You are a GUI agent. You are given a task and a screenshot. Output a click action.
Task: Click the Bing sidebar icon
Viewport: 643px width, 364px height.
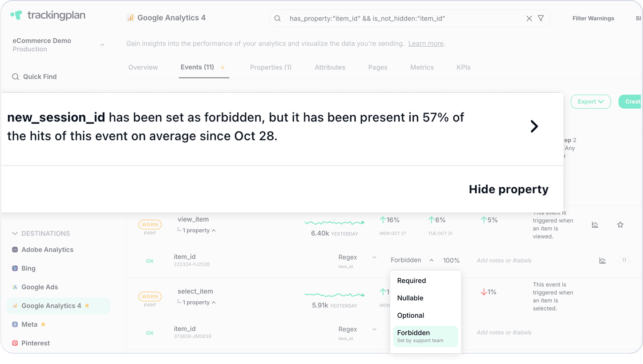click(15, 268)
